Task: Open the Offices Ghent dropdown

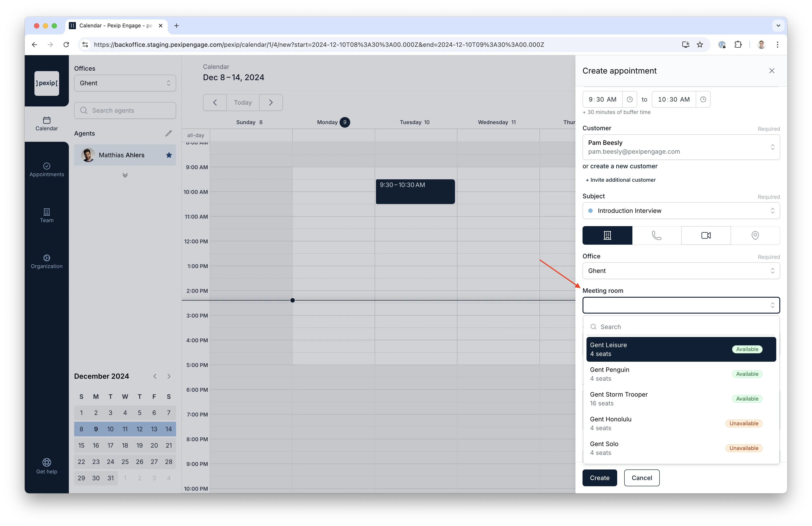Action: point(125,83)
